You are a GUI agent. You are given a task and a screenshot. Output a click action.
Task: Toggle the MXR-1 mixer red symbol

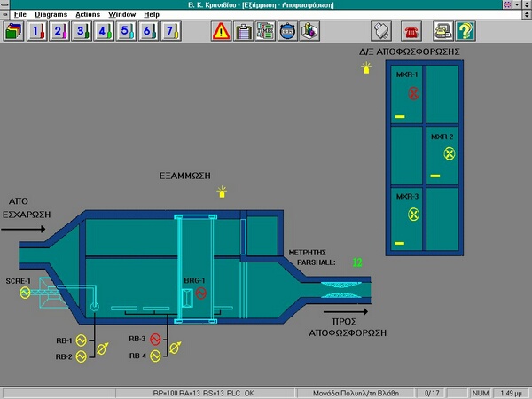413,92
